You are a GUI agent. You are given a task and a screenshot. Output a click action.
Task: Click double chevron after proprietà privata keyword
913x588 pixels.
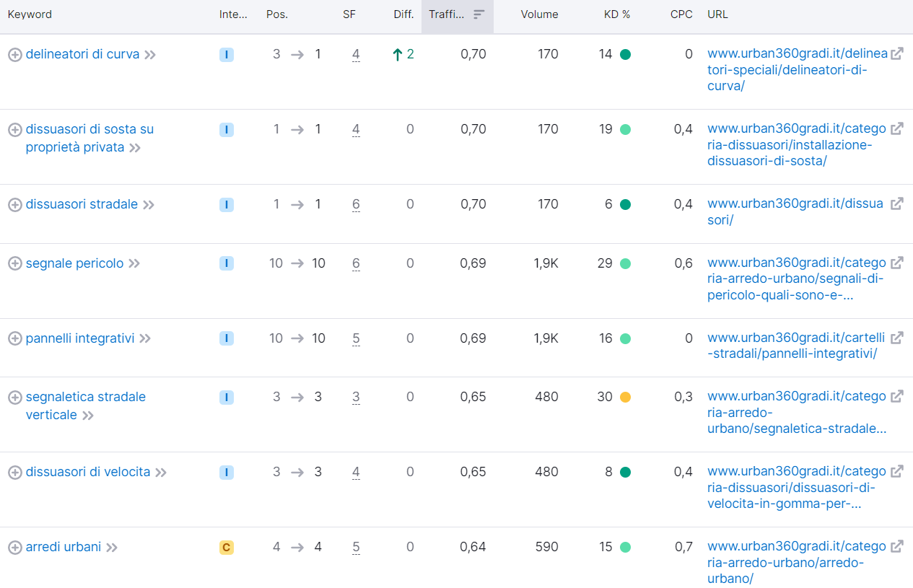point(134,148)
